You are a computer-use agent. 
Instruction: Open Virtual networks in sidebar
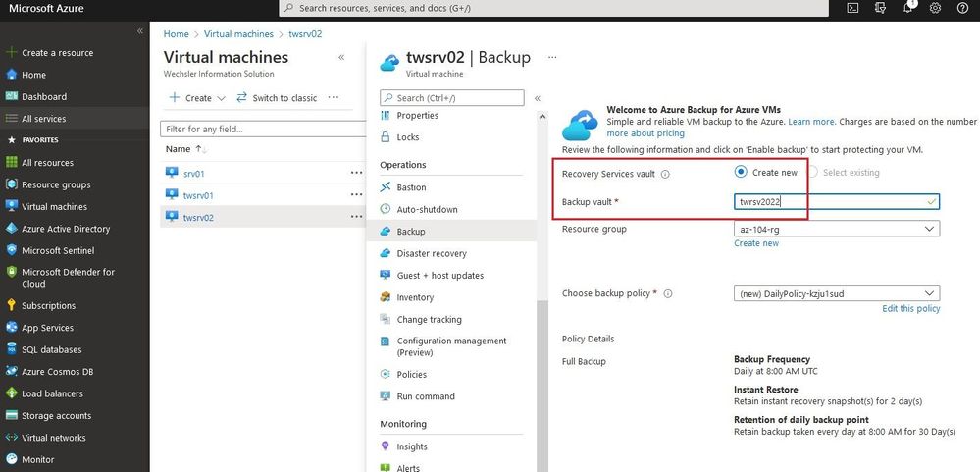[53, 439]
